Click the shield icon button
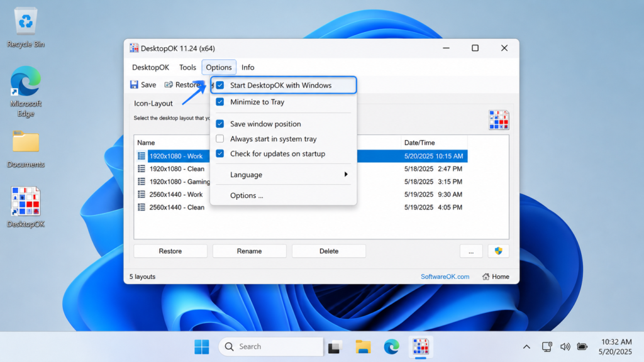Image resolution: width=644 pixels, height=362 pixels. pyautogui.click(x=498, y=251)
